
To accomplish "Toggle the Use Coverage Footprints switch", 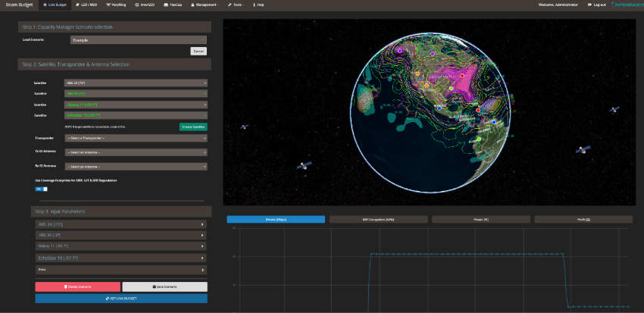I will click(x=42, y=189).
